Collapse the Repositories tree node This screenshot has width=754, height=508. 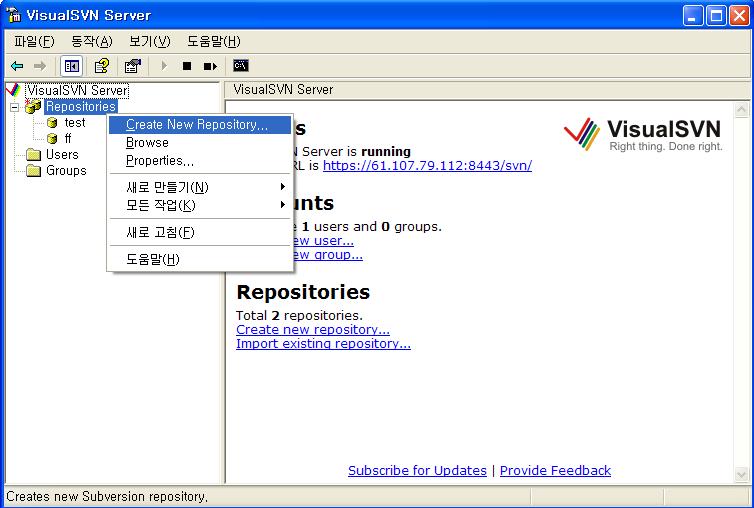pyautogui.click(x=14, y=107)
